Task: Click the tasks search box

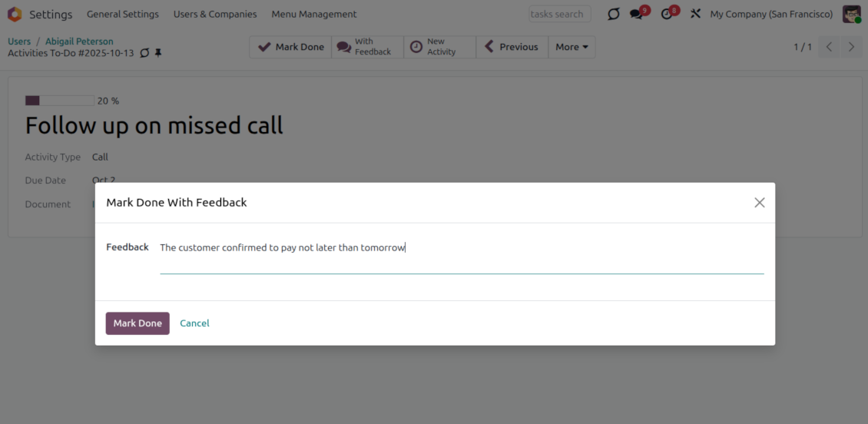Action: (x=560, y=14)
